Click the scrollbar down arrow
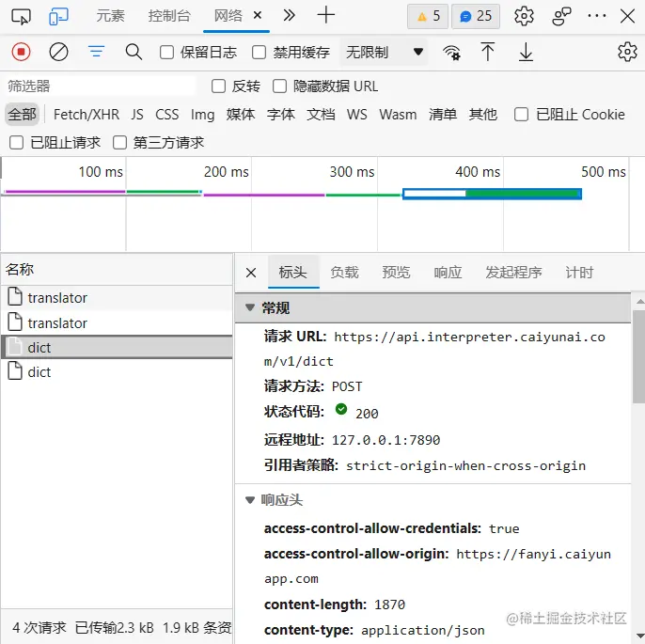Screen dimensions: 645x644 coord(640,636)
